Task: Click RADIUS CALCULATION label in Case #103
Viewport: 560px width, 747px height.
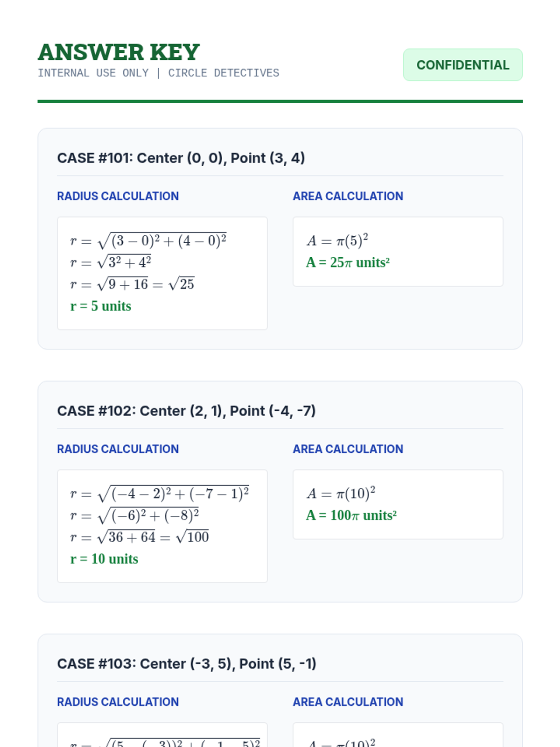Action: click(118, 702)
